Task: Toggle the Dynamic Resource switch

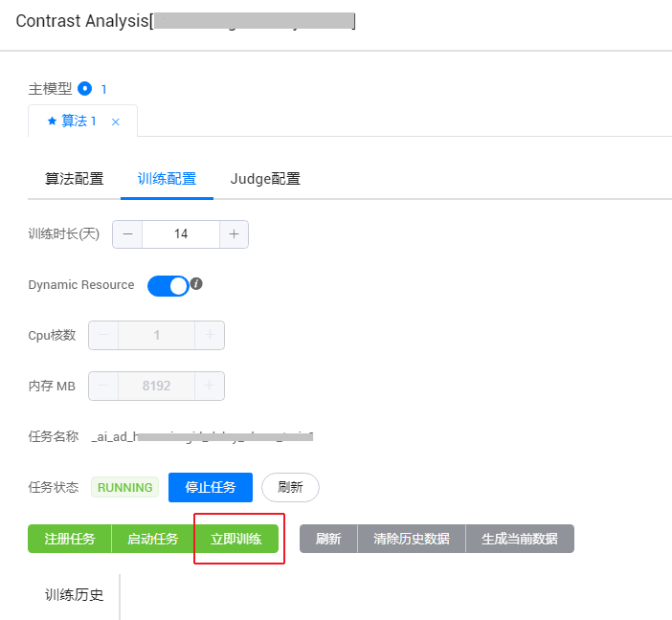Action: pos(168,285)
